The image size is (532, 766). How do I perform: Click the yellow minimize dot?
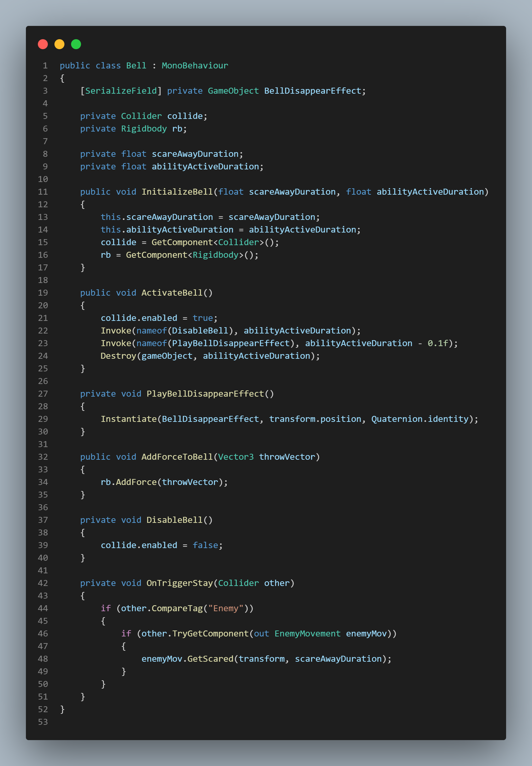click(x=59, y=44)
